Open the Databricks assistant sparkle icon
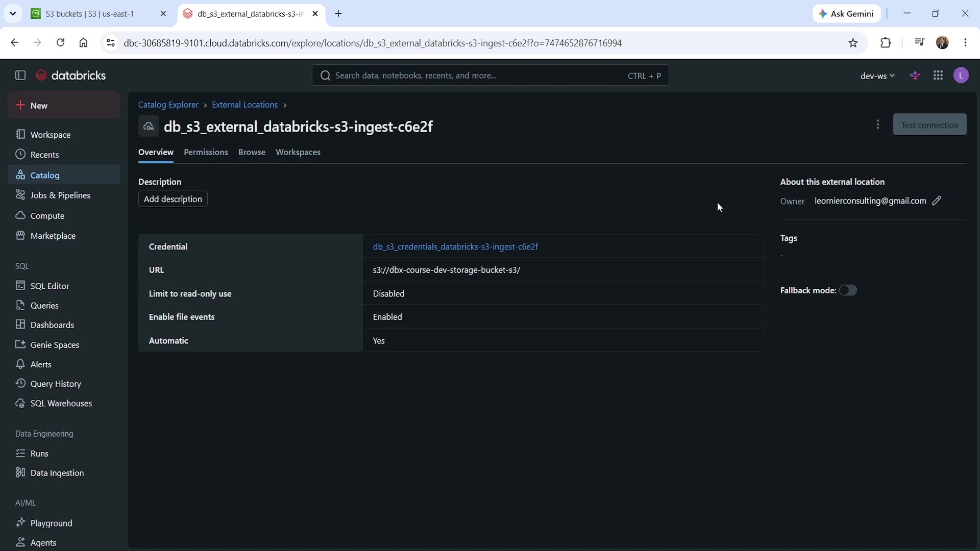Viewport: 980px width, 551px height. point(915,76)
